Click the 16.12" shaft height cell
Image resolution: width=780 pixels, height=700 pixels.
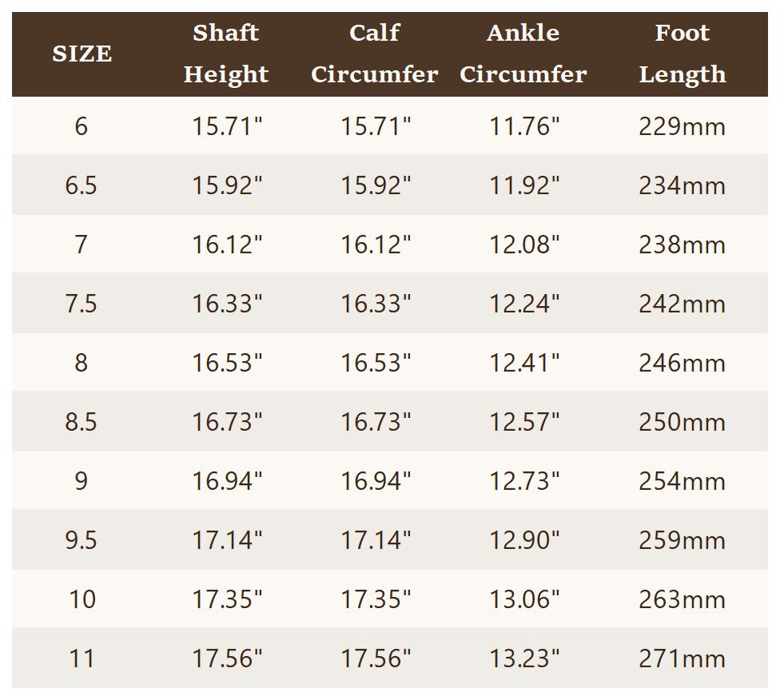227,245
